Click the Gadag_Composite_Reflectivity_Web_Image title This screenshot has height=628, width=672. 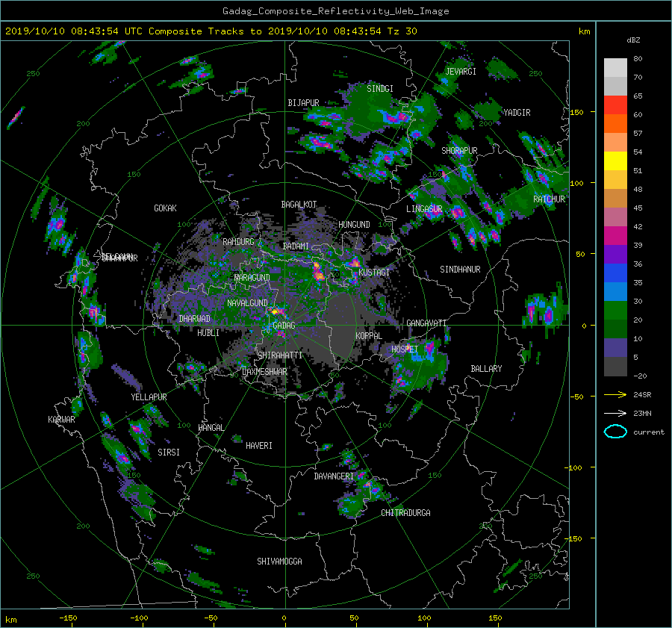(x=335, y=11)
